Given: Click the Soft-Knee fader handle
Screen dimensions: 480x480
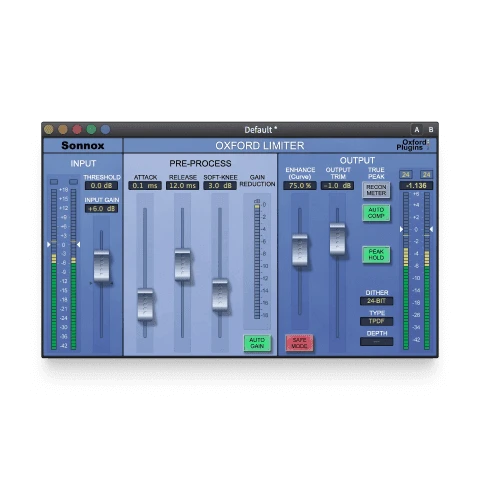Looking at the screenshot, I should point(220,295).
